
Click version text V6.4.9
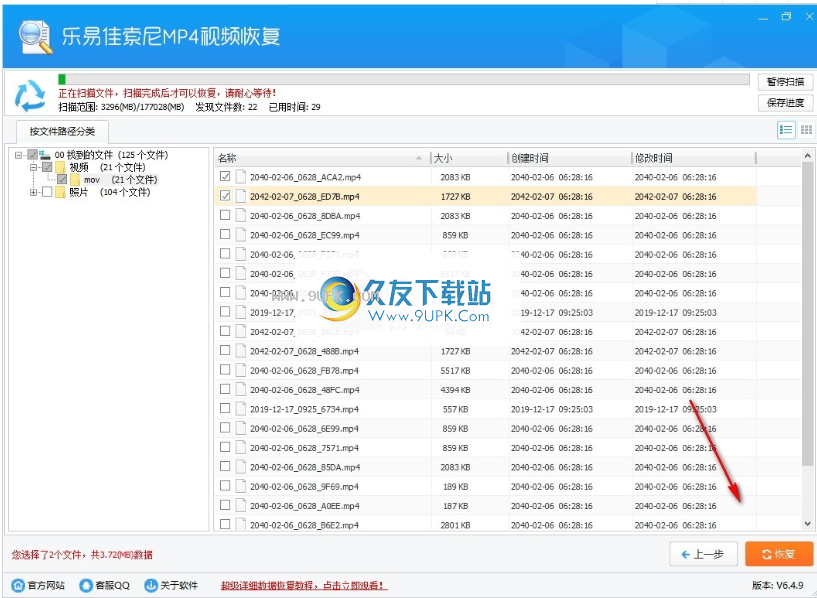click(790, 585)
